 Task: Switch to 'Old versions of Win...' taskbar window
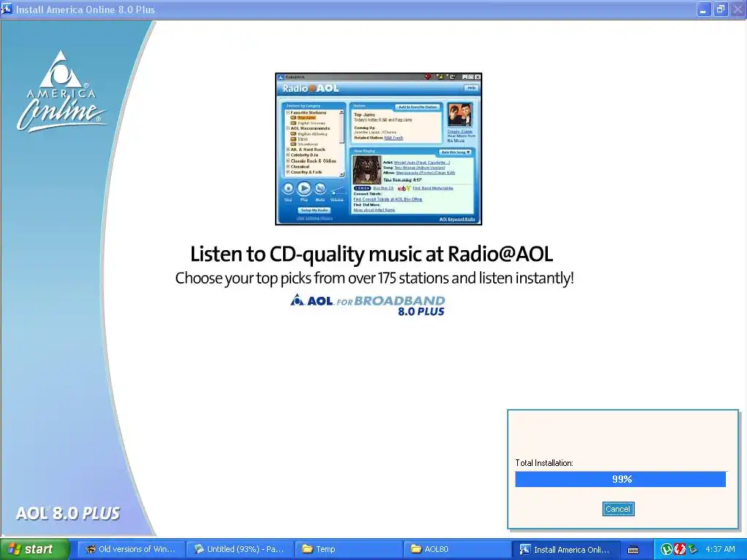click(130, 549)
